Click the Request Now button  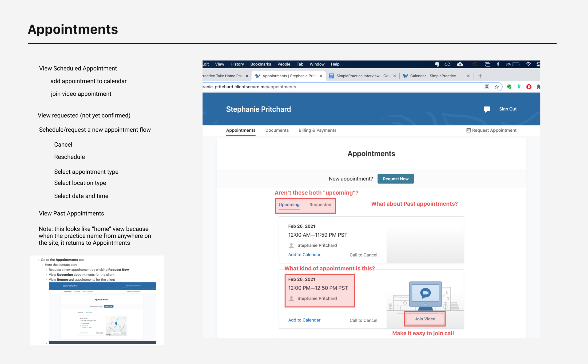click(x=396, y=179)
